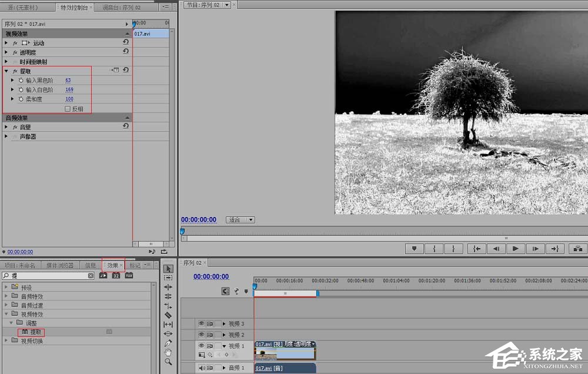Click the Ripple Edit tool
Screen dimensions: 588x374
(168, 286)
